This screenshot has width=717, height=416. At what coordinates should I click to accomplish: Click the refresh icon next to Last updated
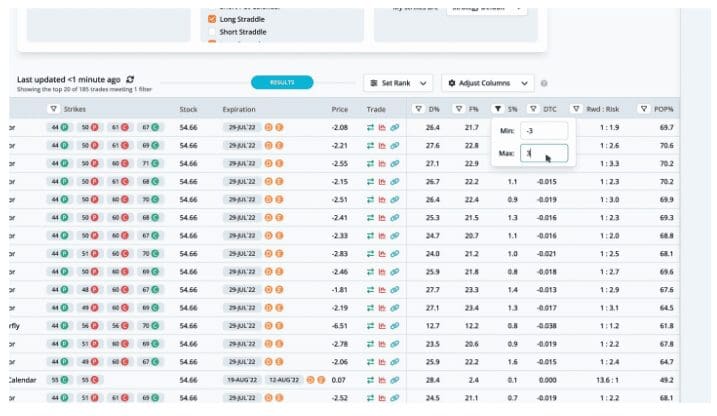(130, 79)
